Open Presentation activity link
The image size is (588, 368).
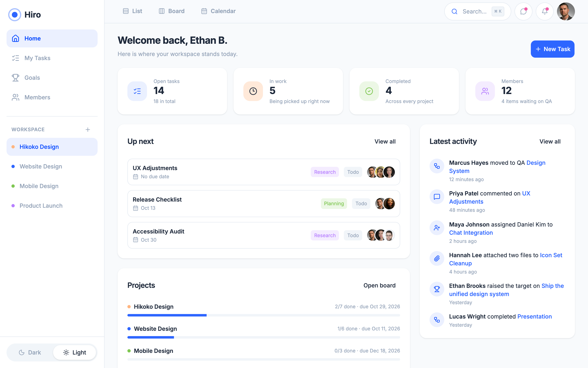click(535, 316)
